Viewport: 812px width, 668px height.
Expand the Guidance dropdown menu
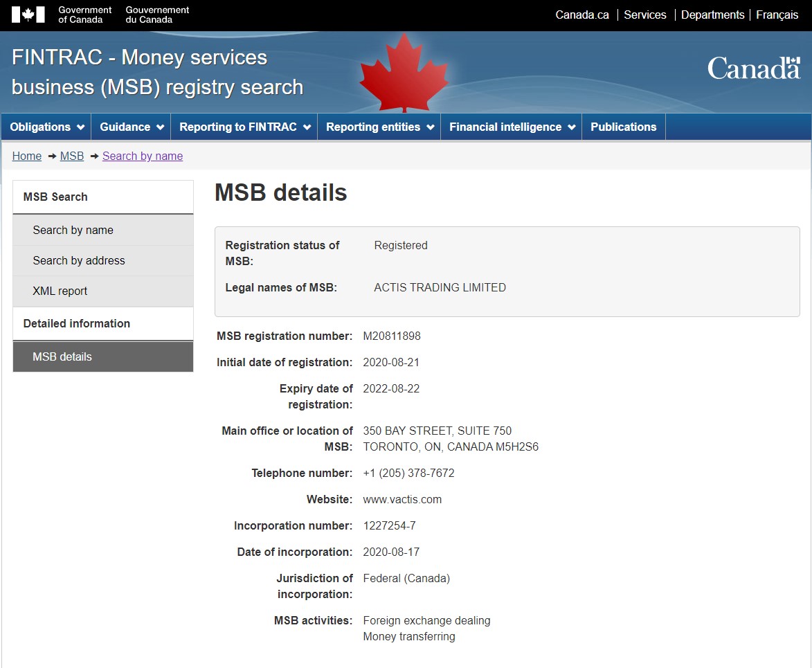tap(132, 127)
